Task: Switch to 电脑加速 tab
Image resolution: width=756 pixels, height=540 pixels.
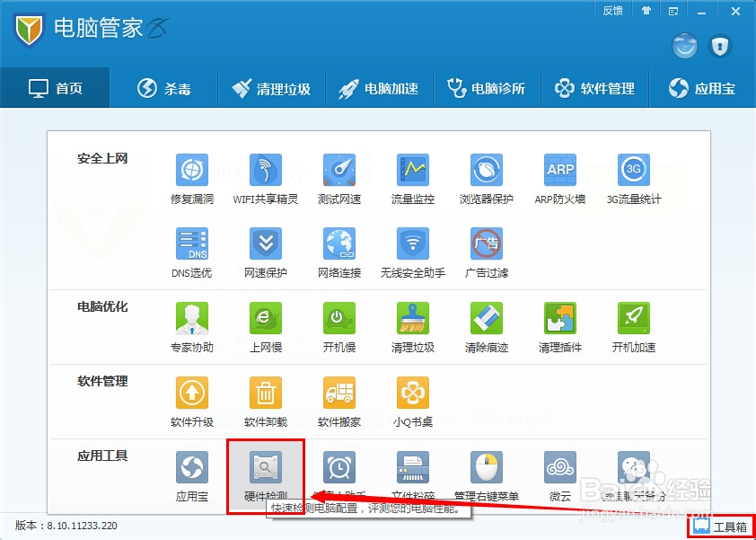Action: point(379,88)
